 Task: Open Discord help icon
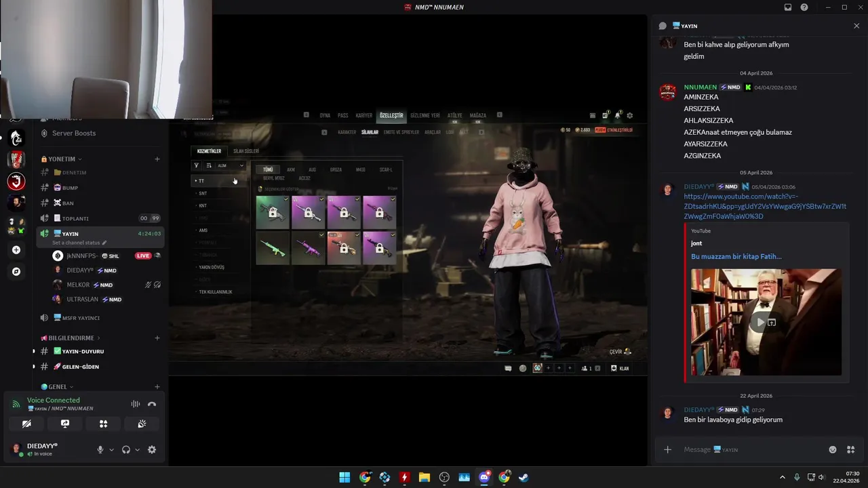[804, 7]
